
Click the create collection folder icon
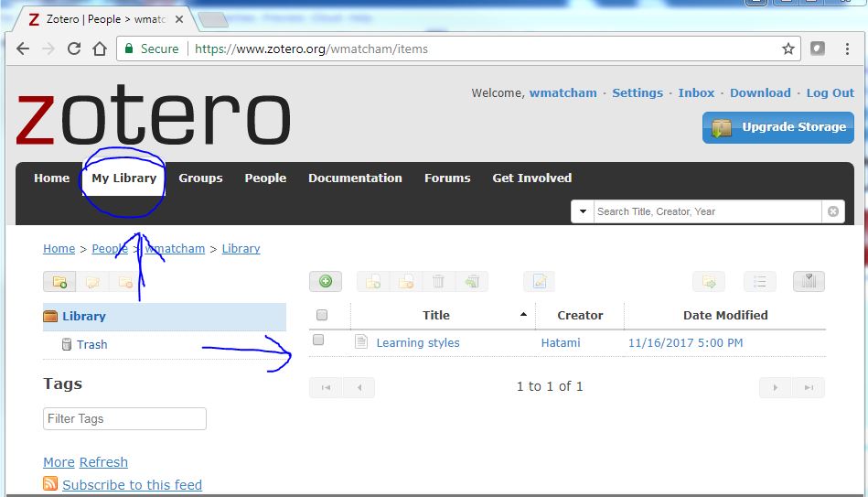tap(59, 282)
